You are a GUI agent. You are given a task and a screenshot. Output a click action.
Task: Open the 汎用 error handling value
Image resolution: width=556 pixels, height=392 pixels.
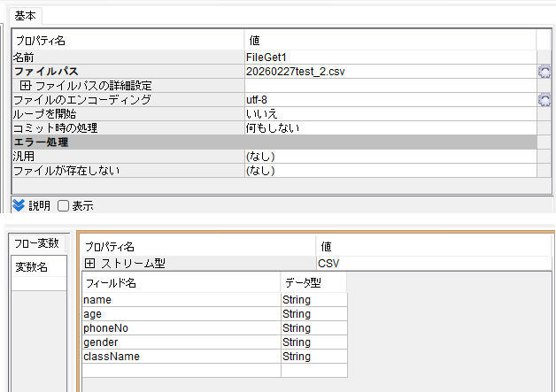click(x=390, y=157)
